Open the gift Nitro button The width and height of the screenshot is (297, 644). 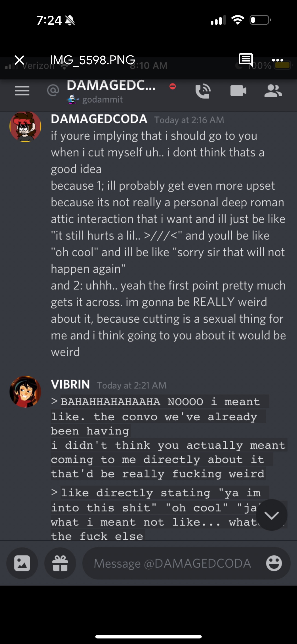click(x=60, y=563)
